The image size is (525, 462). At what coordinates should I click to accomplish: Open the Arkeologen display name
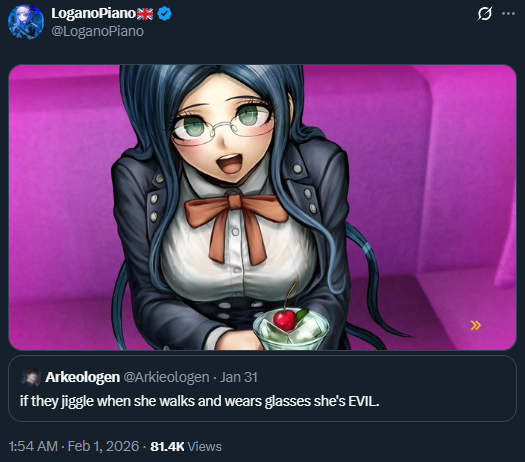pyautogui.click(x=83, y=377)
